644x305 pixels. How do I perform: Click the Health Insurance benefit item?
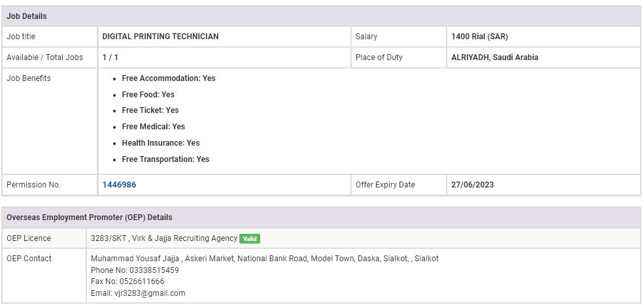[160, 143]
